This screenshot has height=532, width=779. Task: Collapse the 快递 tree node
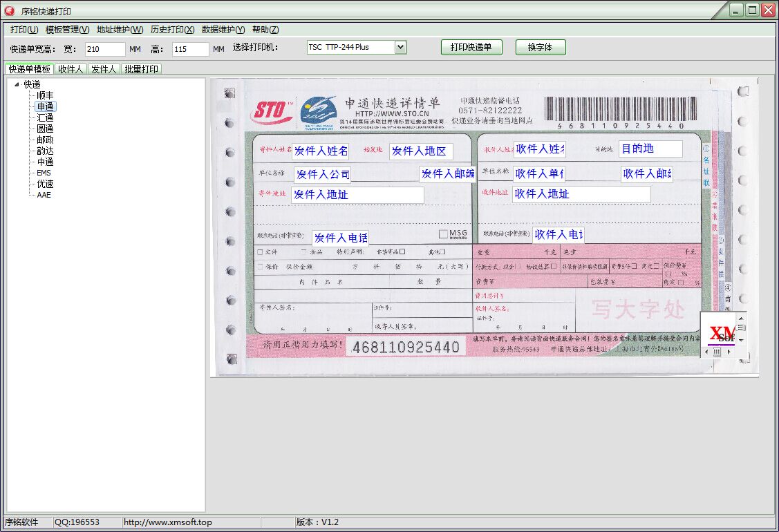pyautogui.click(x=17, y=84)
